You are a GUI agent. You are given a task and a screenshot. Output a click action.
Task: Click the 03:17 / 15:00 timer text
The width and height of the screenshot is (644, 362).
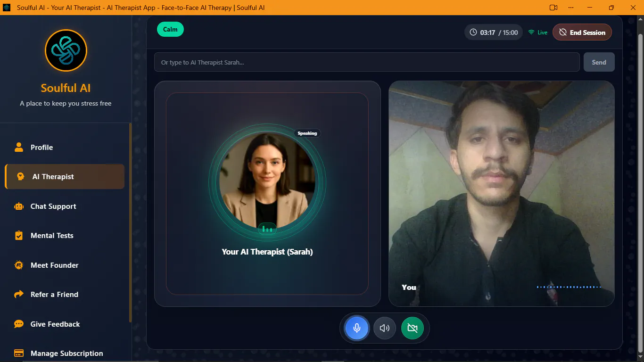click(x=499, y=33)
